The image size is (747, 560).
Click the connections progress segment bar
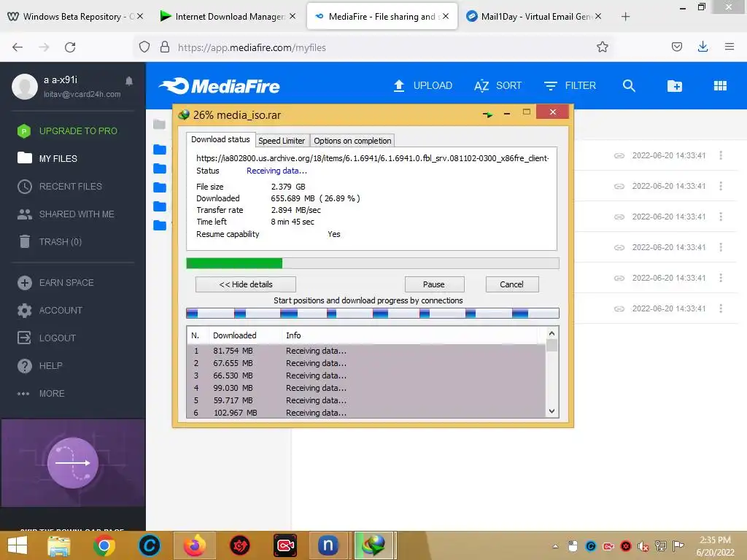click(x=373, y=314)
